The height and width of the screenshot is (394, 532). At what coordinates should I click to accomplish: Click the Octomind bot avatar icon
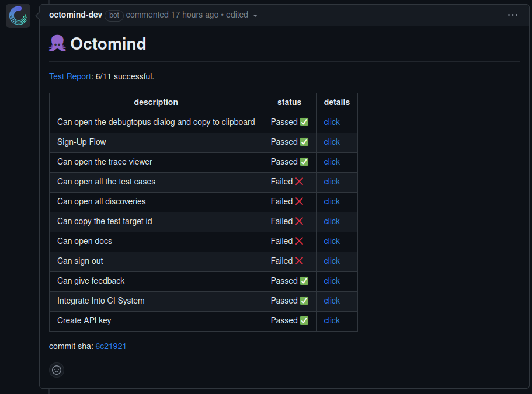pyautogui.click(x=18, y=15)
